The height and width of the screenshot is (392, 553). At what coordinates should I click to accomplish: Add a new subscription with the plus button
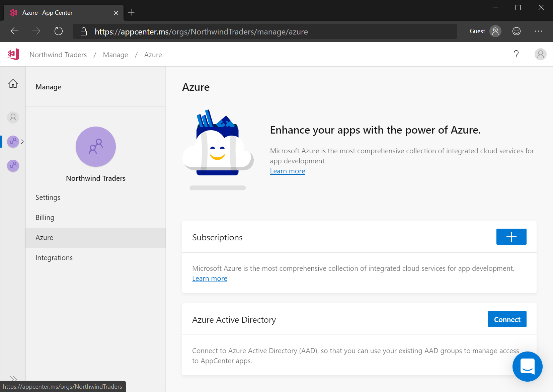point(511,237)
